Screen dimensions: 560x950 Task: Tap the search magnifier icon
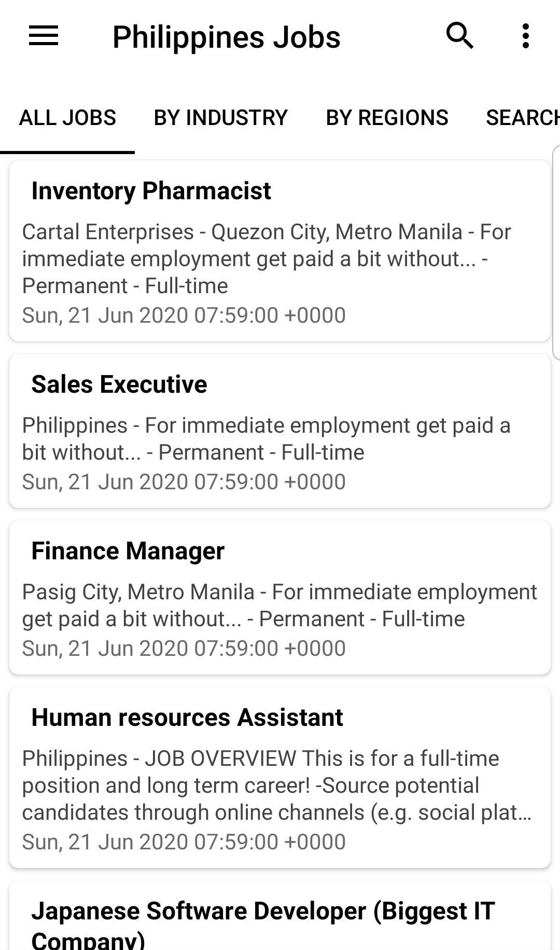[460, 36]
